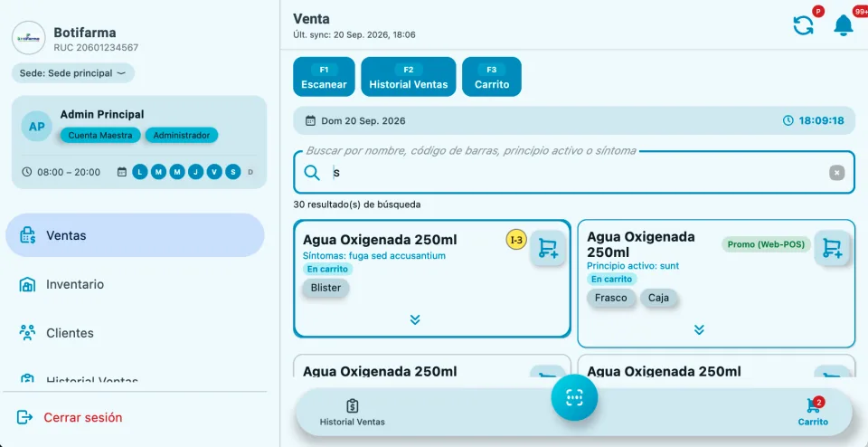
Task: Toggle the J day circle
Action: [195, 172]
